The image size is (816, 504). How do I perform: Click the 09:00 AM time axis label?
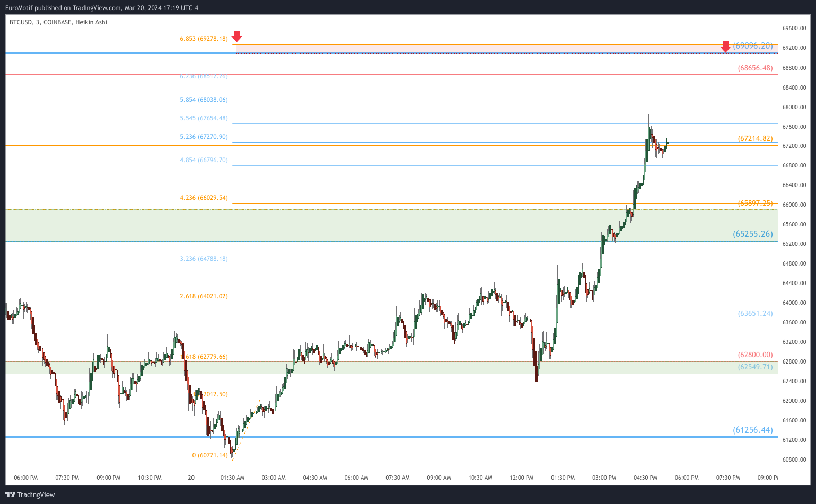pos(439,478)
